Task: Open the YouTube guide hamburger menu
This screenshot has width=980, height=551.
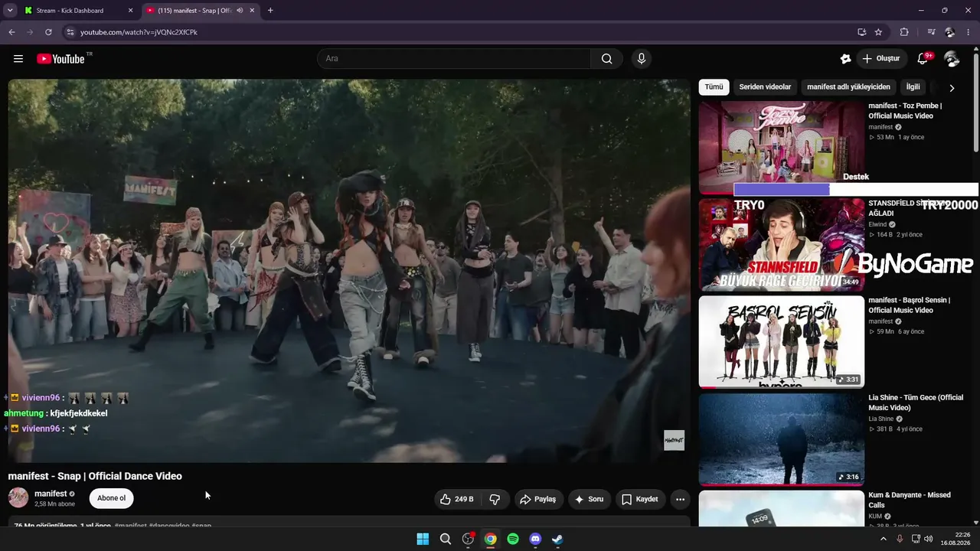Action: (x=18, y=59)
